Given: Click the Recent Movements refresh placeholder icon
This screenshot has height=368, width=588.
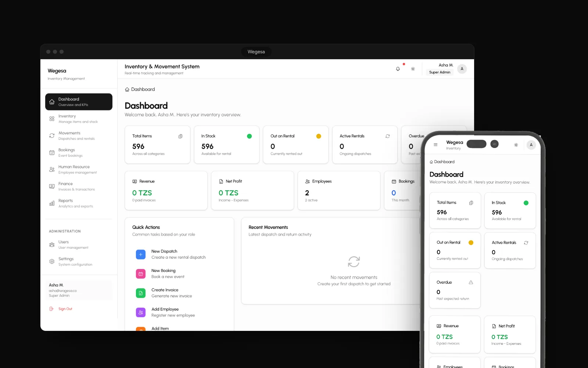Looking at the screenshot, I should pos(354,262).
